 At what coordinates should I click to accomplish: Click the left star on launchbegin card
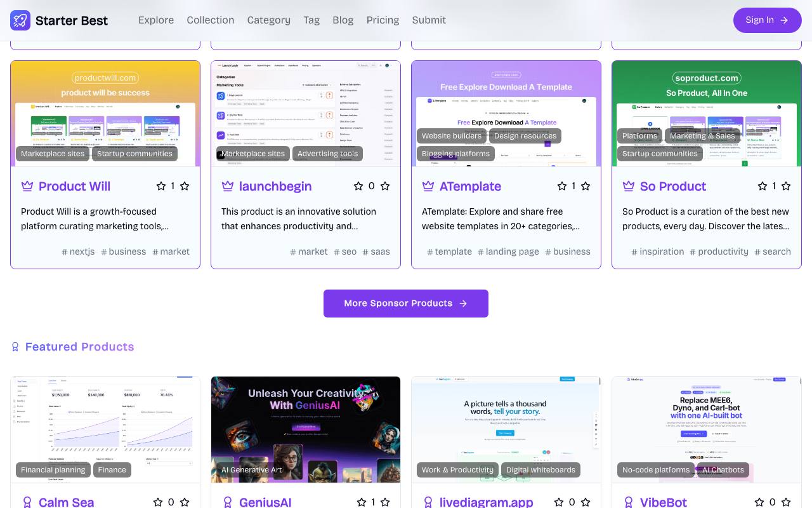click(x=358, y=186)
